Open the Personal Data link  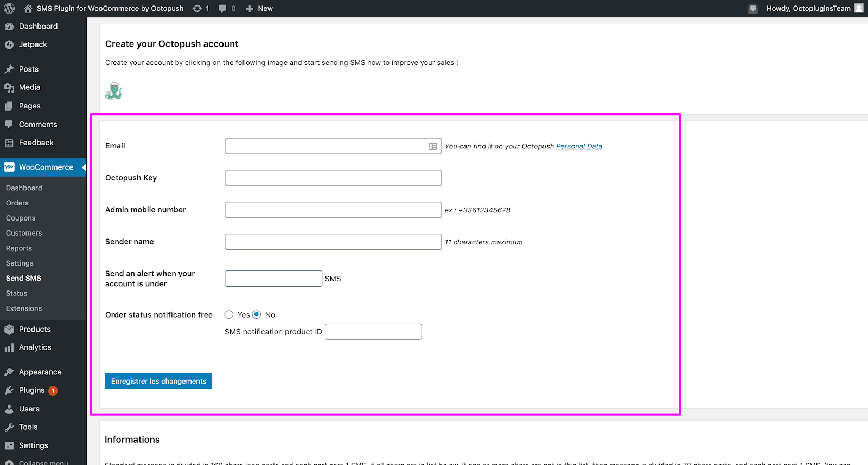pos(579,146)
